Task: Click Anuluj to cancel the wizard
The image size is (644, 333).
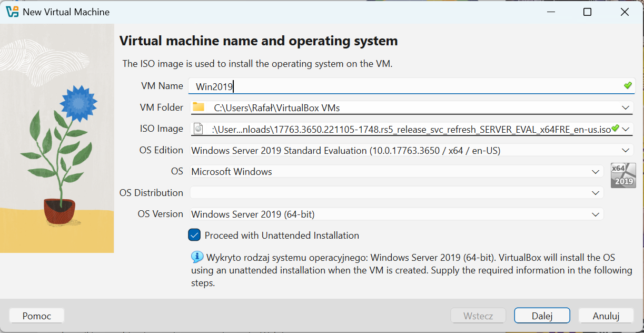Action: coord(606,315)
